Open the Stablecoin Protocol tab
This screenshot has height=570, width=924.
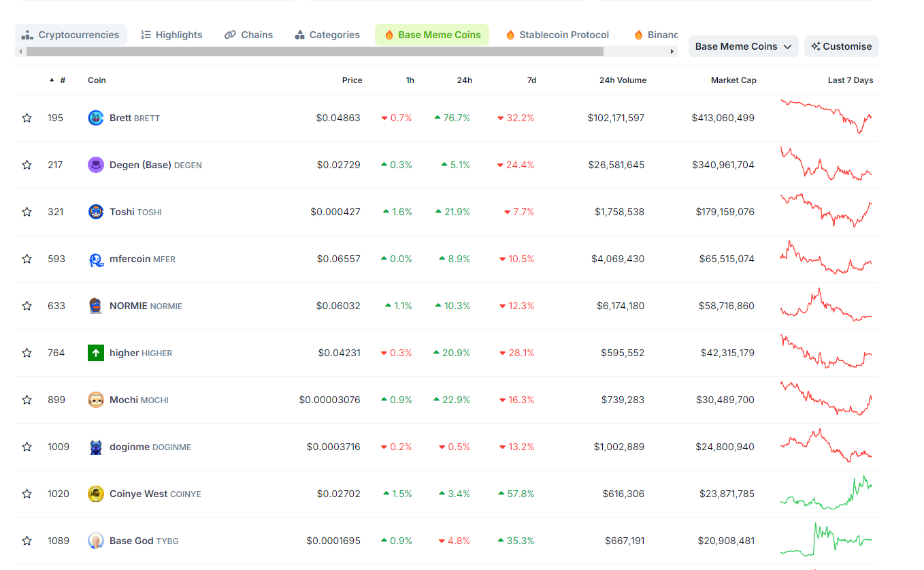point(557,35)
